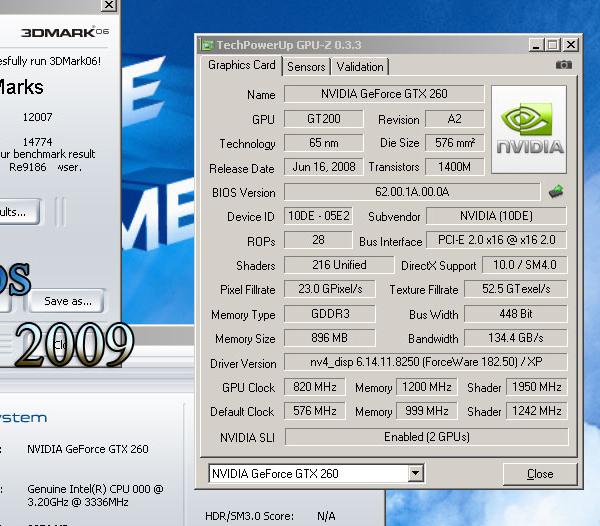Click the Bandwidth value 134.4 GB/s
The height and width of the screenshot is (526, 600).
click(516, 338)
